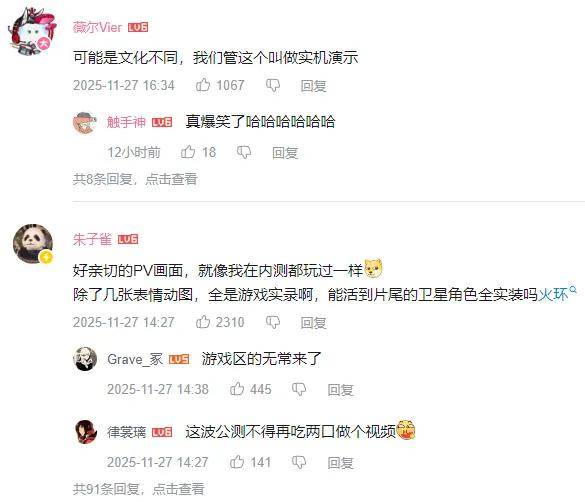Like Grave_冢's reply with 445 likes

click(x=237, y=389)
